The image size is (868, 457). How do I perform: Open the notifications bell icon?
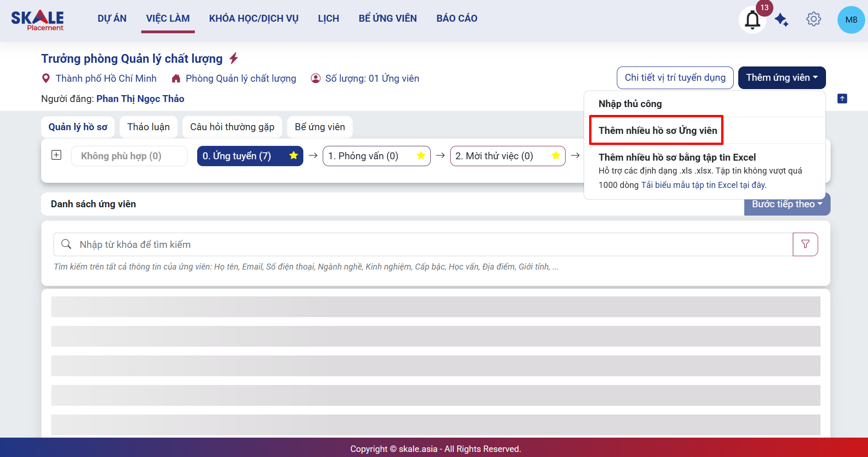pyautogui.click(x=752, y=20)
